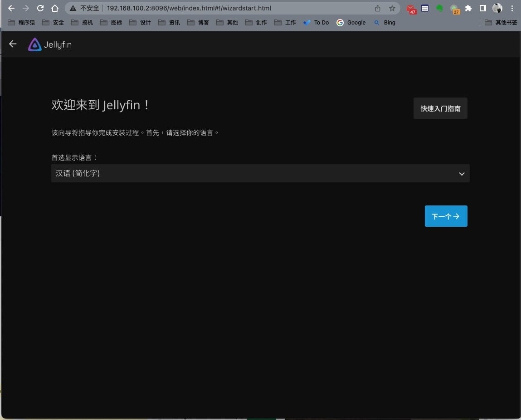521x420 pixels.
Task: Open the 资讯 bookmark folder
Action: (169, 23)
